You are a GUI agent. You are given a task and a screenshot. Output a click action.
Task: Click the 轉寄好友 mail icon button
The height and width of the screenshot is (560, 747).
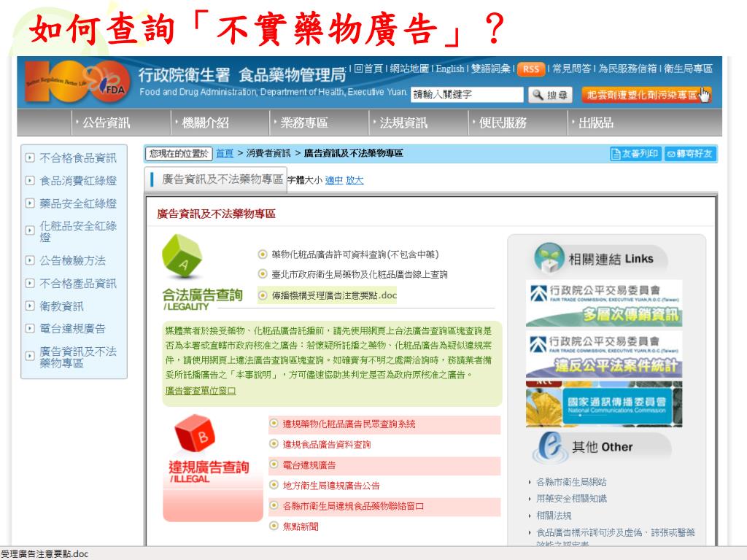point(690,154)
